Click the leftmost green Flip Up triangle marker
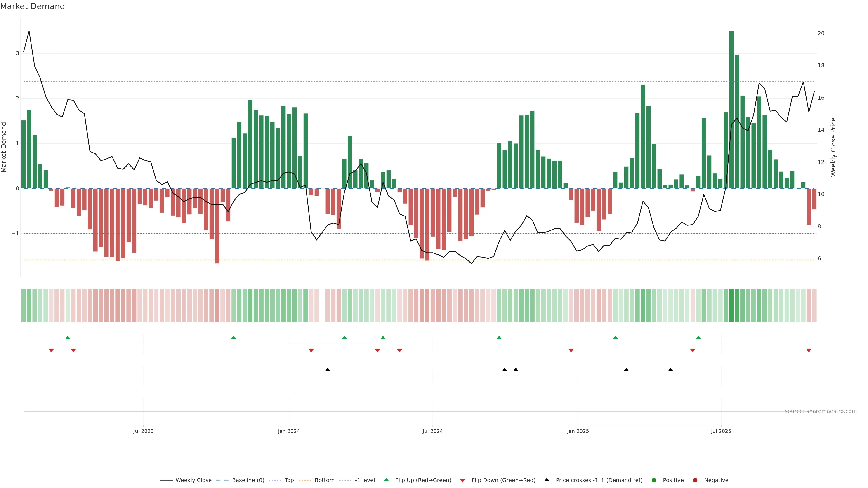 coord(68,338)
